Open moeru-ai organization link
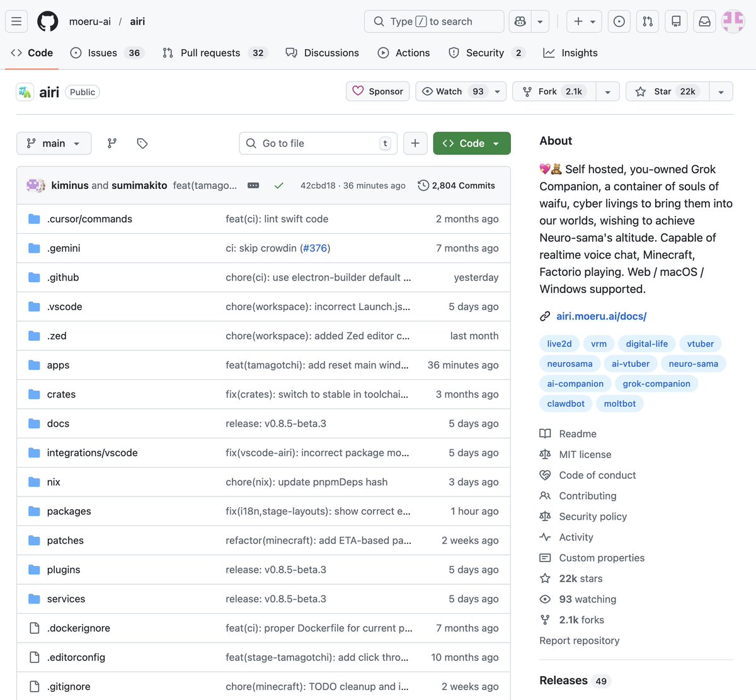756x700 pixels. 90,21
